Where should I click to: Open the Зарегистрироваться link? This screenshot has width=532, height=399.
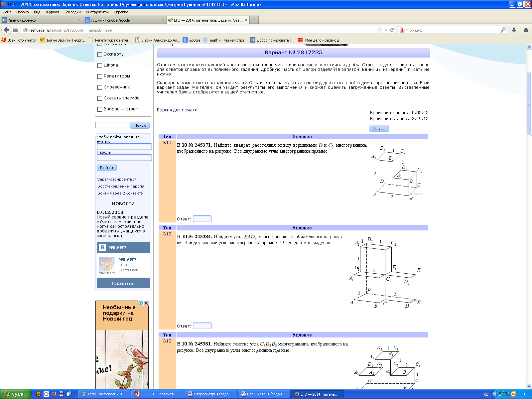[x=117, y=179]
